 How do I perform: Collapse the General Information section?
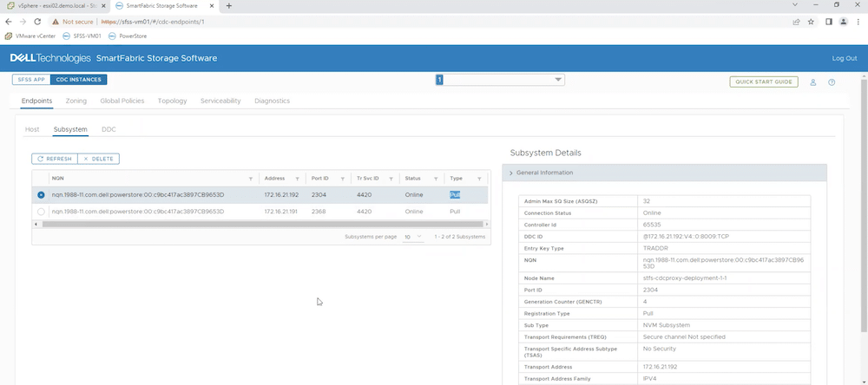click(664, 173)
